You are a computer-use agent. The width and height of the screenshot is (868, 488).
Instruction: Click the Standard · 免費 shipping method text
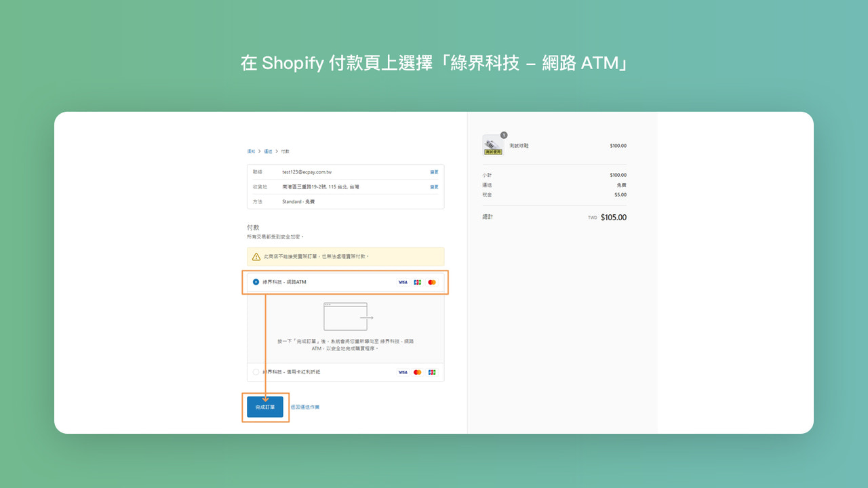point(298,202)
